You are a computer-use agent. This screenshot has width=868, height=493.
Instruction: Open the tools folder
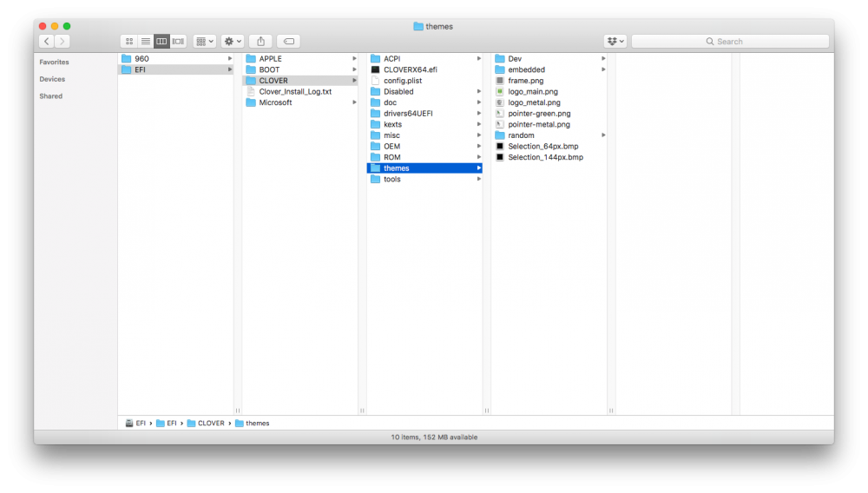coord(424,180)
